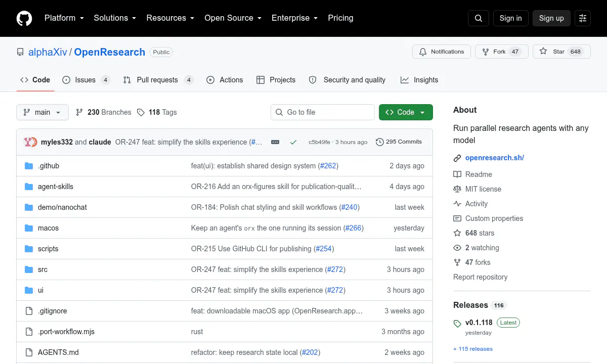Expand the green Code dropdown button
This screenshot has width=607, height=364.
click(x=406, y=112)
